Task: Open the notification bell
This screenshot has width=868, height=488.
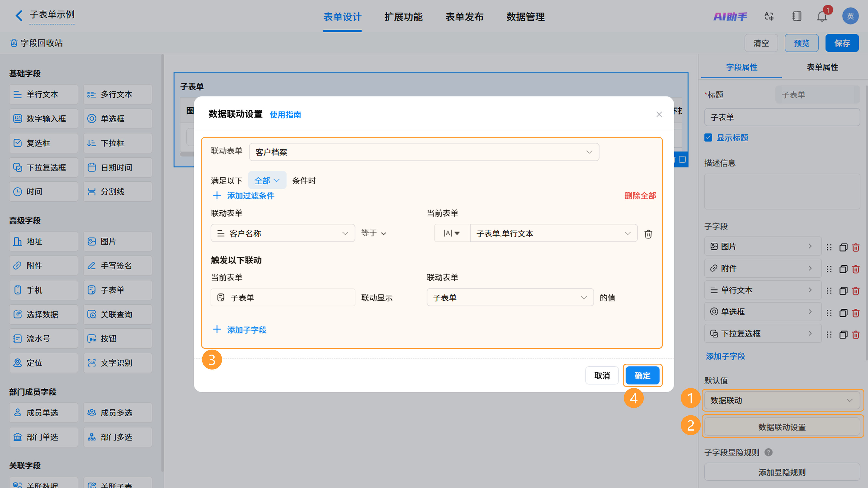Action: coord(822,16)
